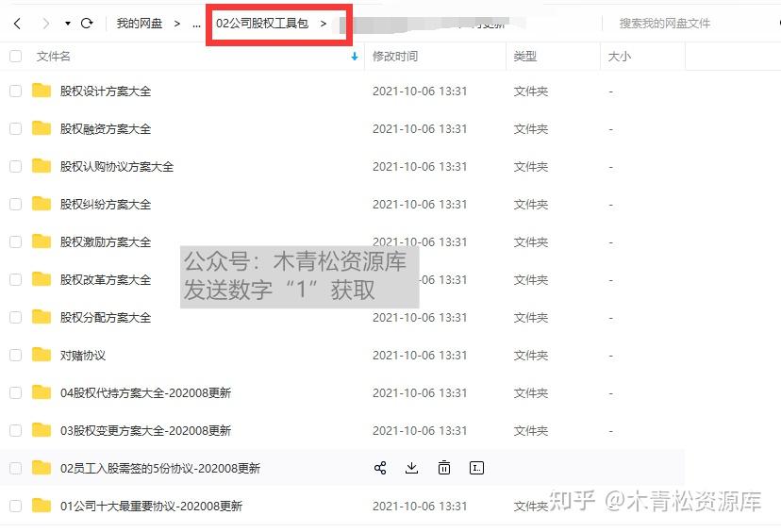Viewport: 781px width, 532px height.
Task: Toggle the select-all checkbox beside 文件名
Action: point(15,56)
